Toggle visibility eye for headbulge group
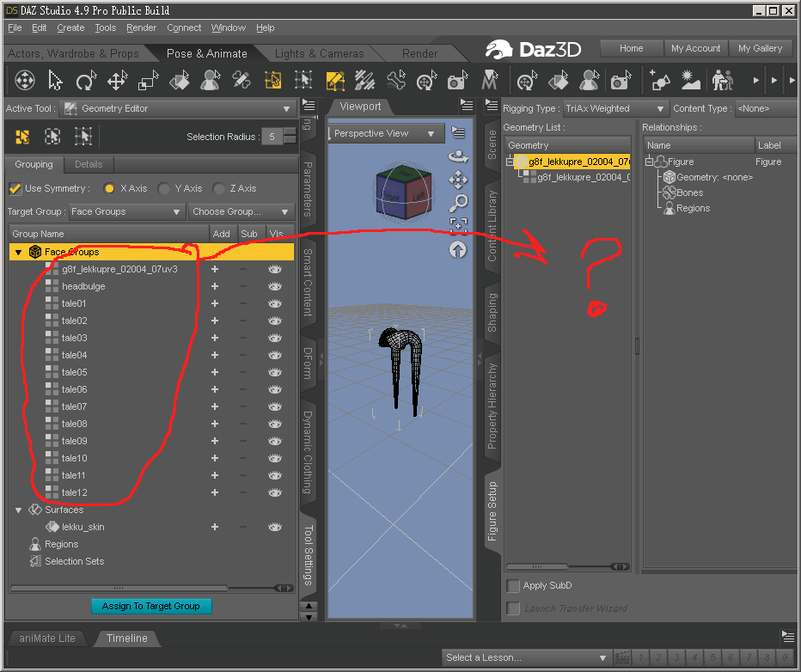801x672 pixels. 275,286
